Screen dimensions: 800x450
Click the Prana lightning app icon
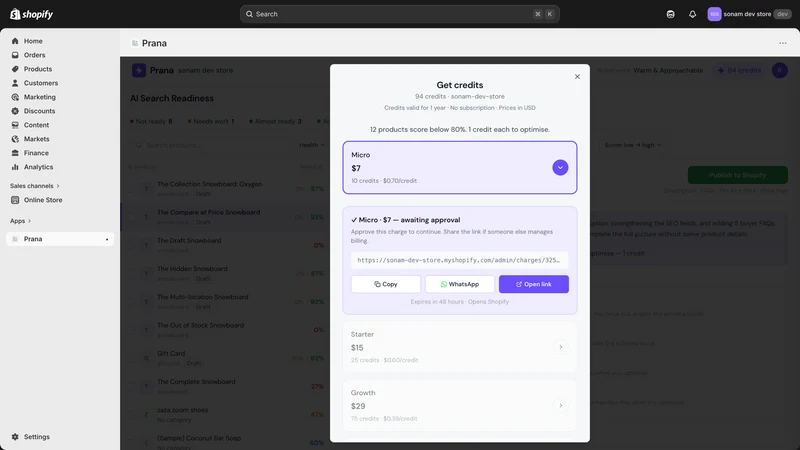[x=139, y=70]
